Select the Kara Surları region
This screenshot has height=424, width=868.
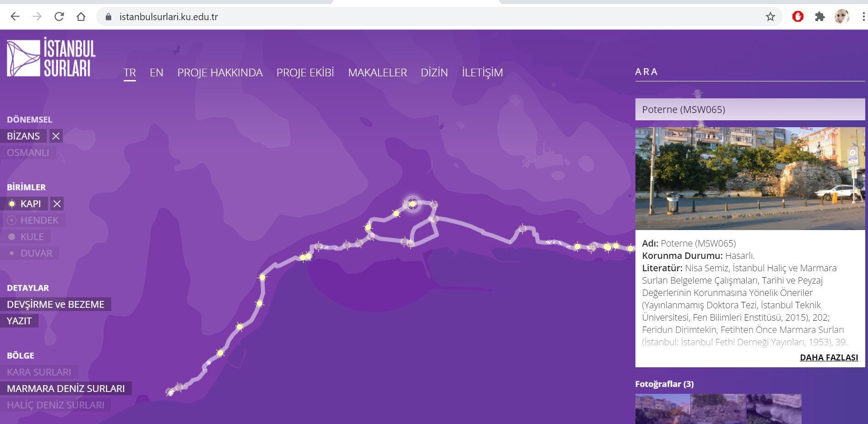[39, 372]
